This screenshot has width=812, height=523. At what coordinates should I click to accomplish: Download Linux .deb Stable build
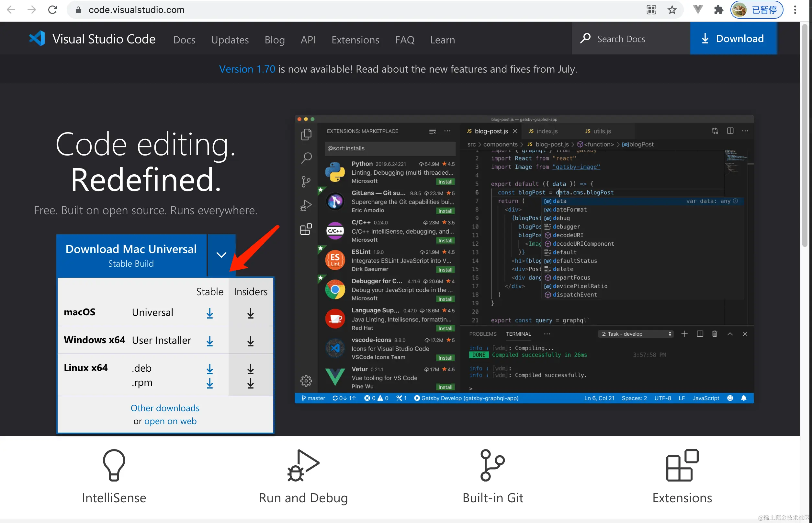point(210,369)
